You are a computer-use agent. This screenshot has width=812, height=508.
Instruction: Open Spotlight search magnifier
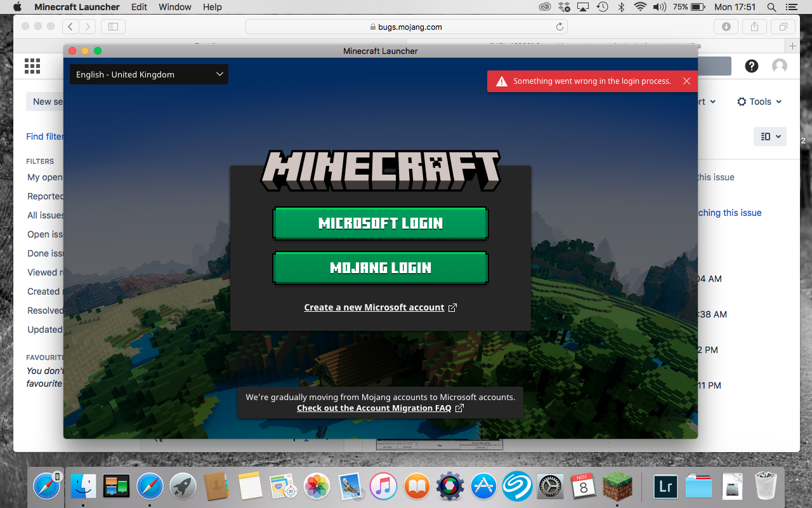tap(772, 7)
